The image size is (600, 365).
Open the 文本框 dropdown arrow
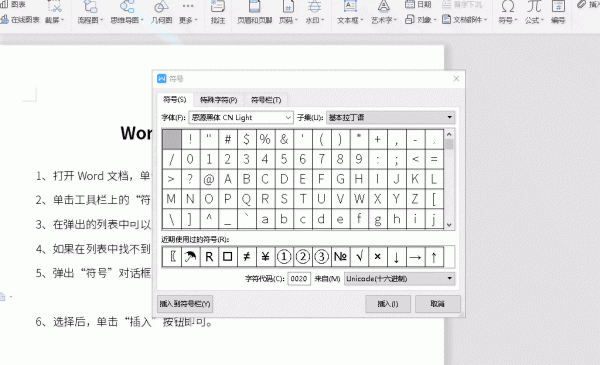click(362, 20)
